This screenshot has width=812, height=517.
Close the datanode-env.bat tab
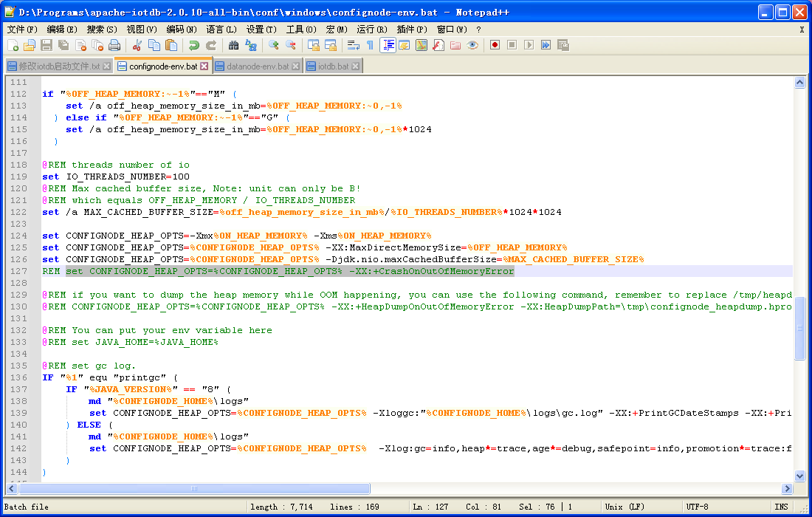pyautogui.click(x=295, y=66)
